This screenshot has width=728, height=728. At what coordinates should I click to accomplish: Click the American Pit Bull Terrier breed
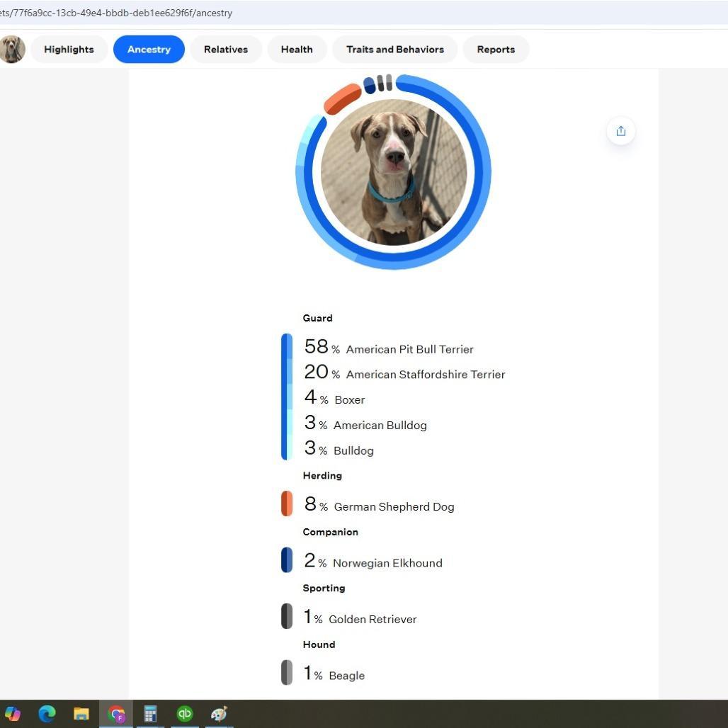(409, 349)
